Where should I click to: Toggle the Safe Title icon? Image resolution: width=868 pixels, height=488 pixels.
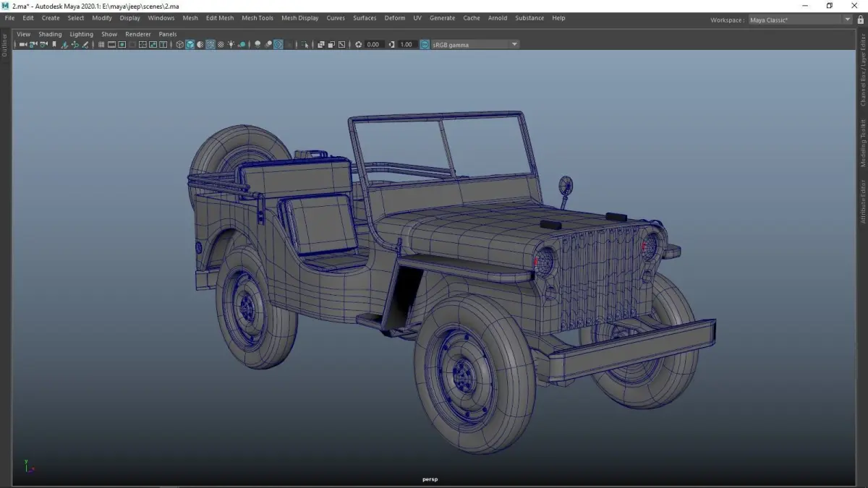[x=163, y=44]
